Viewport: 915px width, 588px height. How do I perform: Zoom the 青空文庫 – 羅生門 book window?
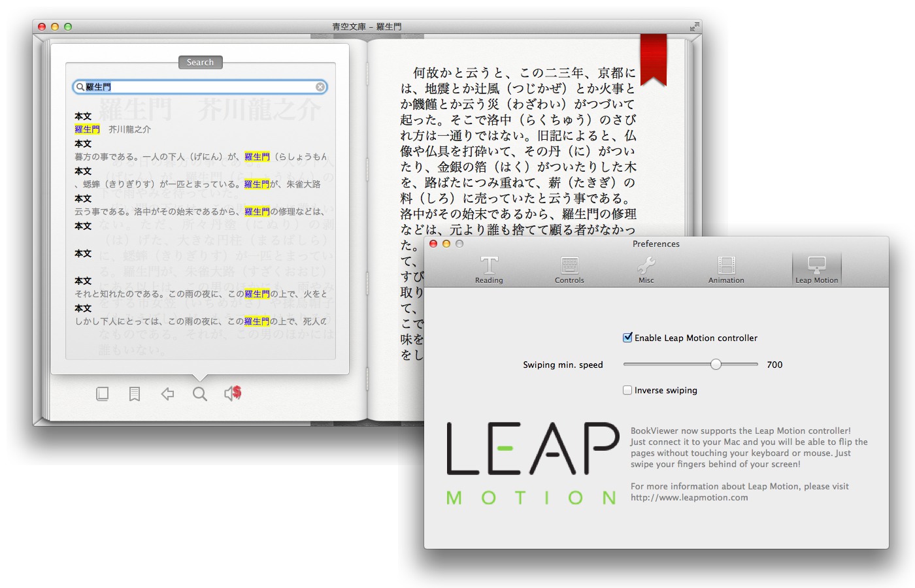[68, 27]
